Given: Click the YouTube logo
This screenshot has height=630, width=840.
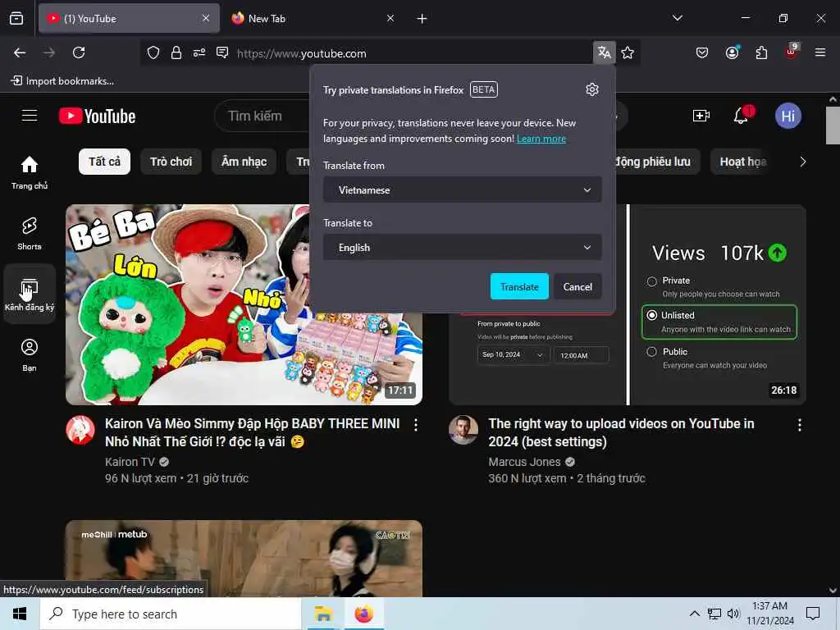Looking at the screenshot, I should (x=98, y=116).
